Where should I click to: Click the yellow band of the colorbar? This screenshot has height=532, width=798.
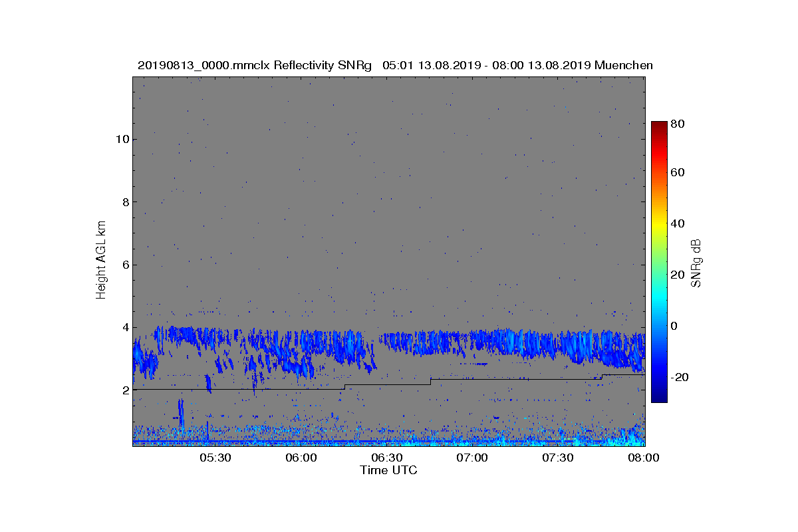coord(659,228)
